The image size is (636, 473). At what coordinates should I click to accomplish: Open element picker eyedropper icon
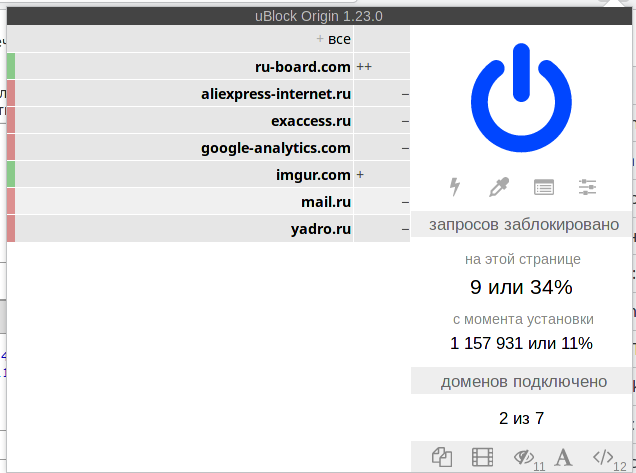click(x=499, y=187)
